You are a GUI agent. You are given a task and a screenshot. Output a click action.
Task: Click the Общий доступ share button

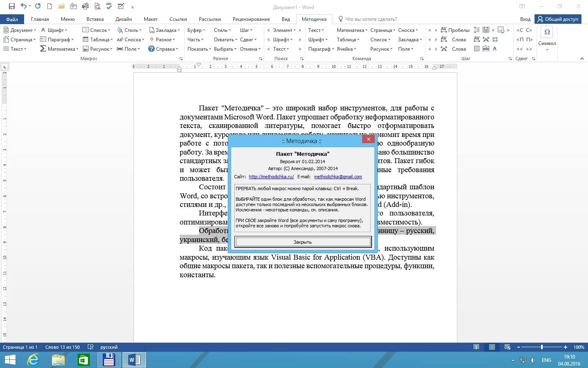558,19
